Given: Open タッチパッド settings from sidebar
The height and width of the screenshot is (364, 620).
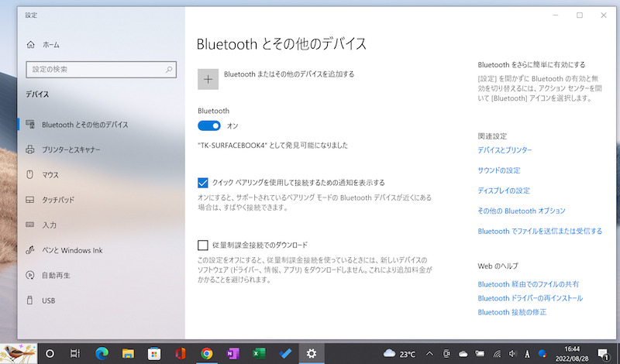Looking at the screenshot, I should [x=58, y=199].
